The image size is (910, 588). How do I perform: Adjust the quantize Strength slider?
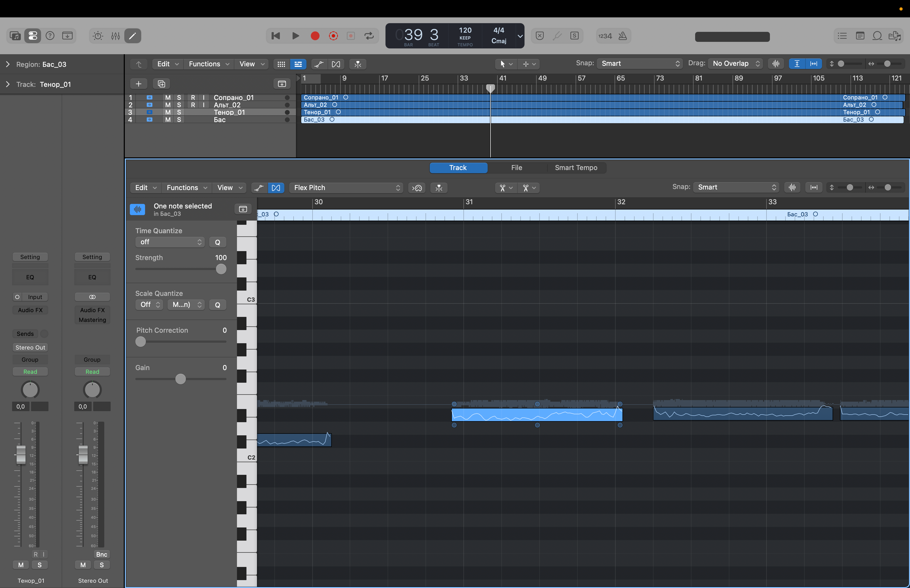221,269
